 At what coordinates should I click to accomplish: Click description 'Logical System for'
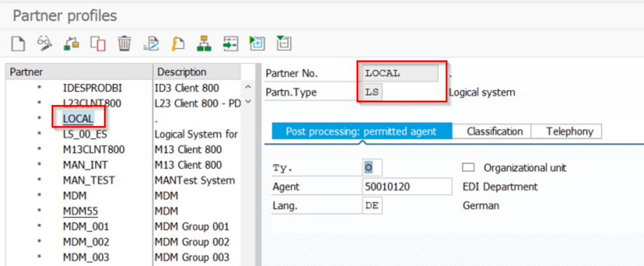(x=196, y=134)
